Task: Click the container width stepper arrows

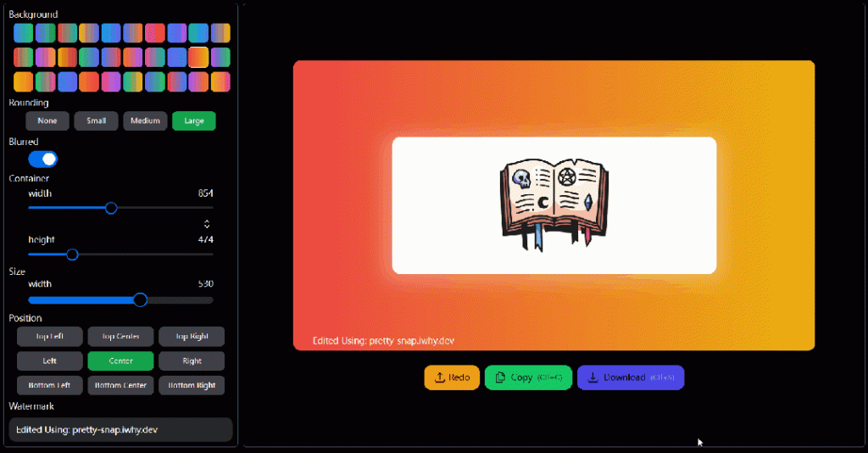Action: click(x=207, y=224)
